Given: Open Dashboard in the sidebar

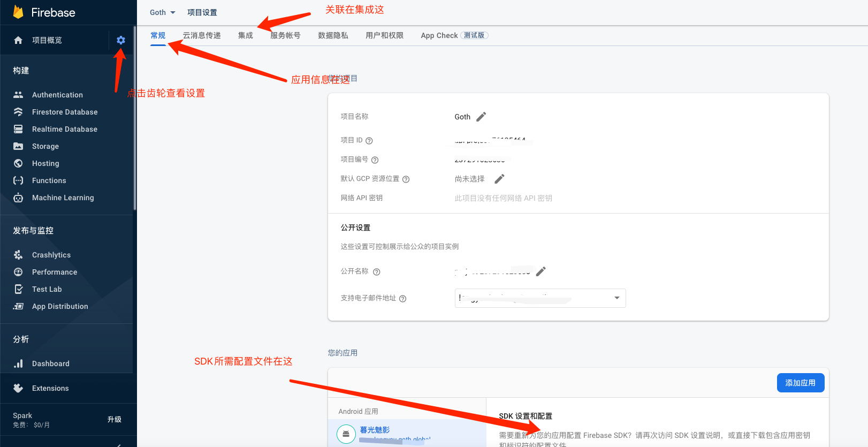Looking at the screenshot, I should (x=51, y=363).
